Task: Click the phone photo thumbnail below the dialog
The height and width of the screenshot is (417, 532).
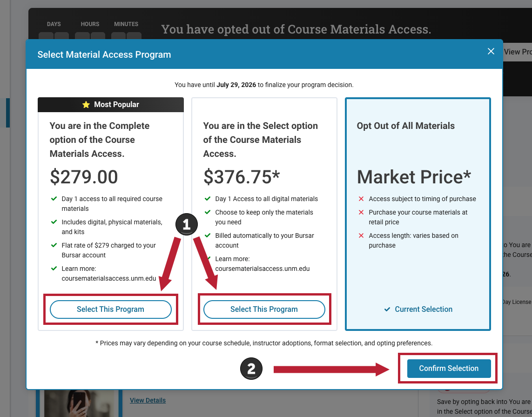Action: (80, 404)
